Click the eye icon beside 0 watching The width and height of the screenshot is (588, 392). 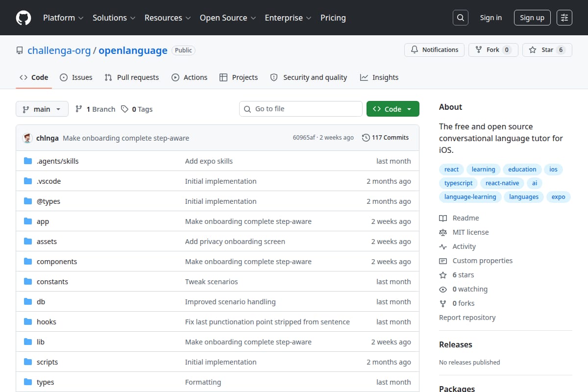[x=443, y=289]
